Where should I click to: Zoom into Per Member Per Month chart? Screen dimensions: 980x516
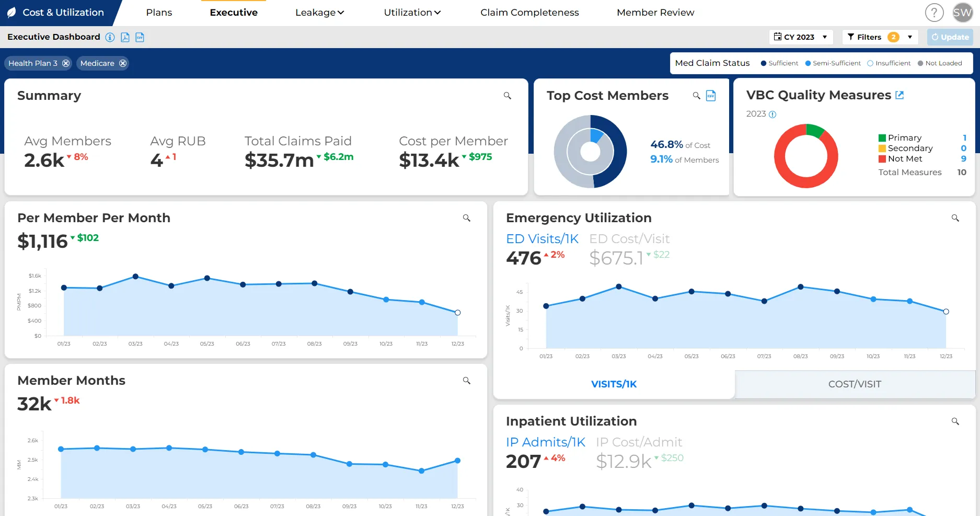click(466, 218)
